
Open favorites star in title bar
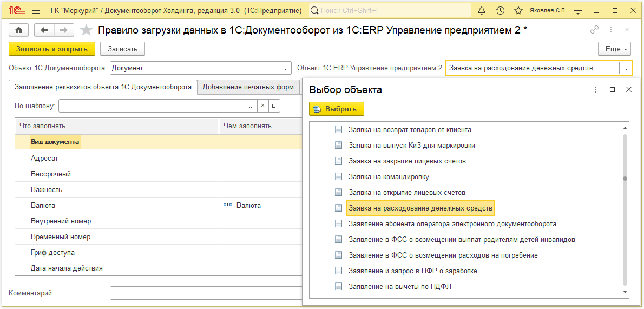518,11
